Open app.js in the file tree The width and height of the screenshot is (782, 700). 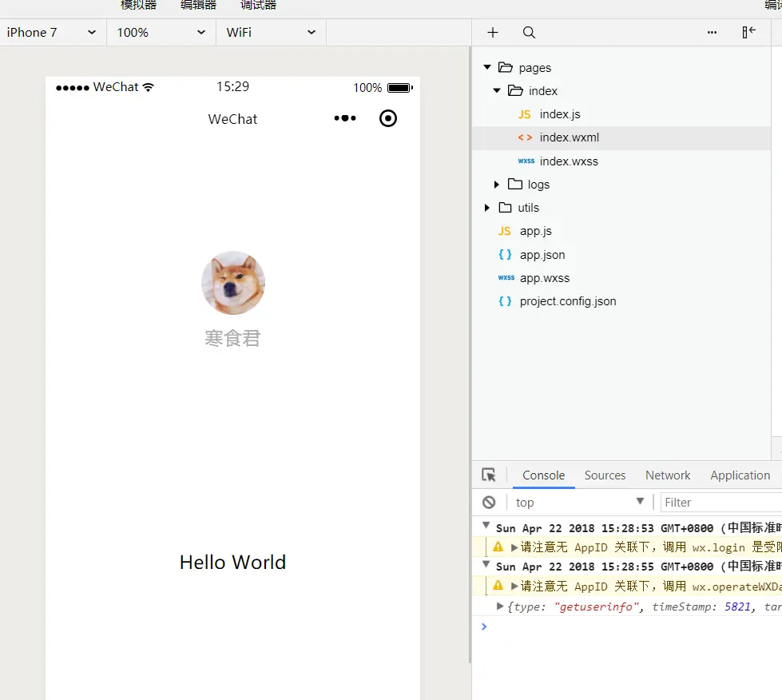tap(536, 231)
